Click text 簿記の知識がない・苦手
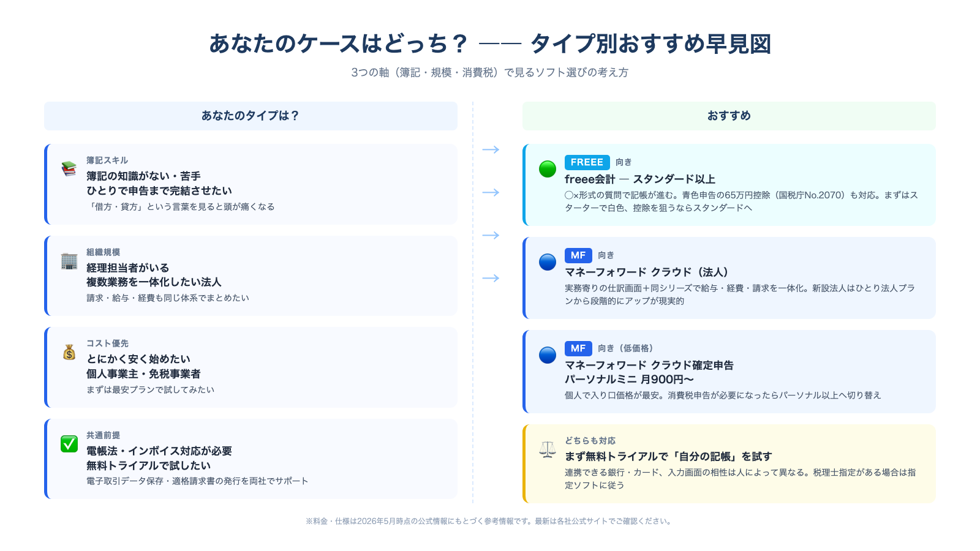 [143, 176]
